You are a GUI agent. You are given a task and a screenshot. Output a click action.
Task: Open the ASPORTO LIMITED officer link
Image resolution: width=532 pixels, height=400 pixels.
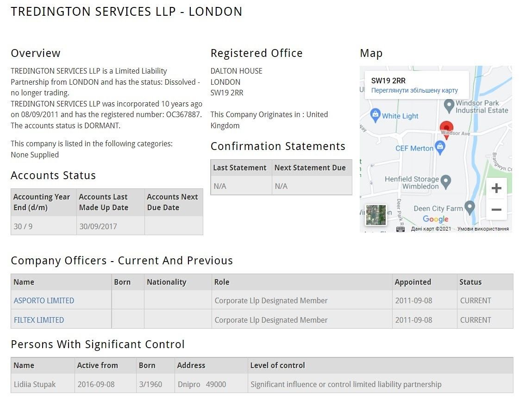pos(44,300)
